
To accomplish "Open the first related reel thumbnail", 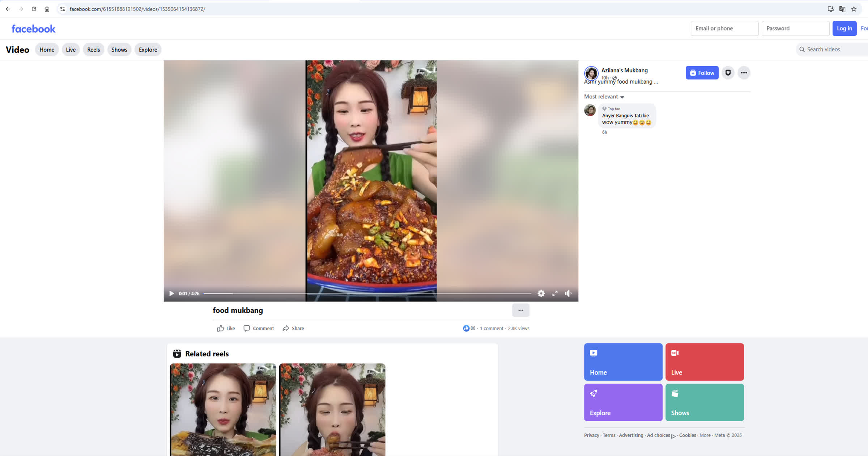I will [222, 409].
